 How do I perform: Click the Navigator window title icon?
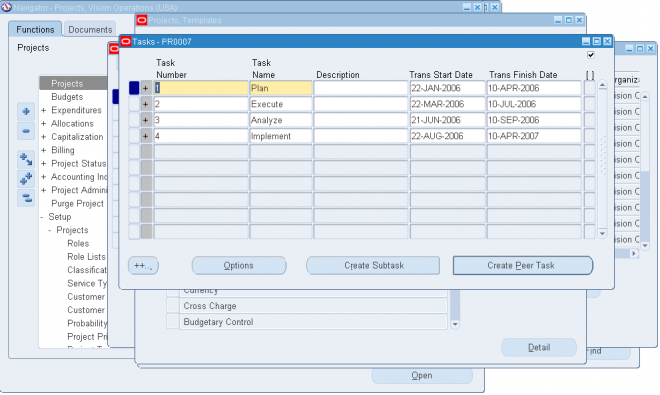6,7
